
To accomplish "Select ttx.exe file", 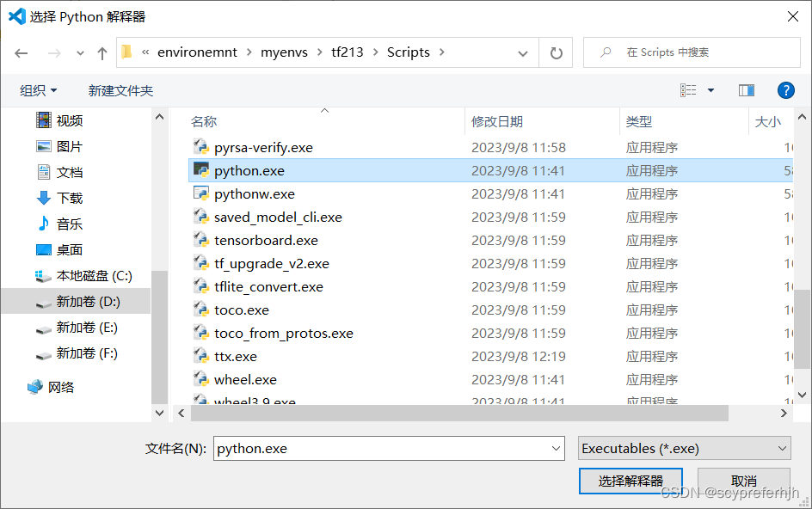I will (x=236, y=356).
